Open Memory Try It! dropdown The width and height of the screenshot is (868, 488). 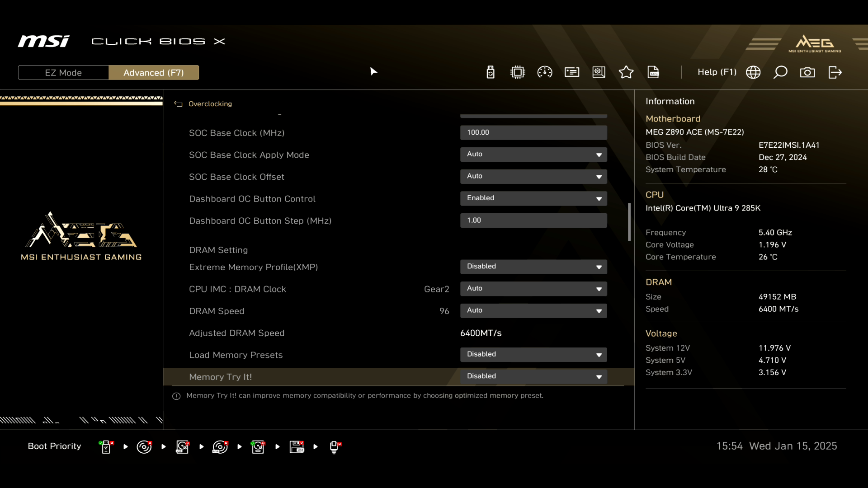pos(533,376)
